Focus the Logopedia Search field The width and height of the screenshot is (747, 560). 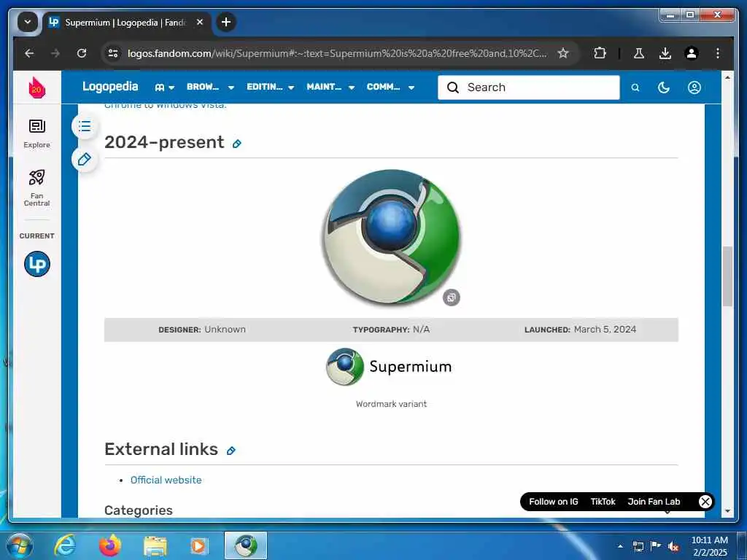click(529, 87)
